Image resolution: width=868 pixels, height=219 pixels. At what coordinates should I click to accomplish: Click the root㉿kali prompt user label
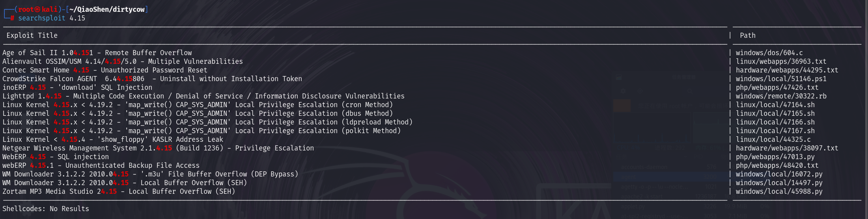click(x=38, y=9)
